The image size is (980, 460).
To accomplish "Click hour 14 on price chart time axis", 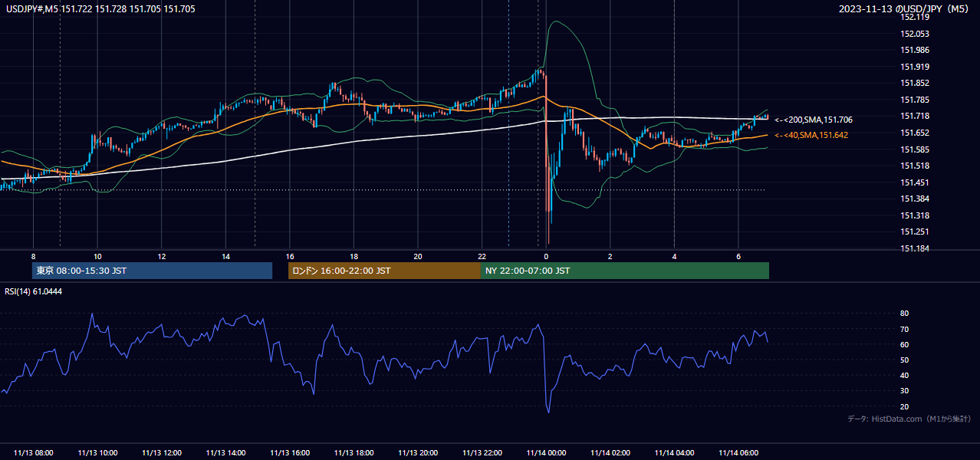I will (225, 256).
